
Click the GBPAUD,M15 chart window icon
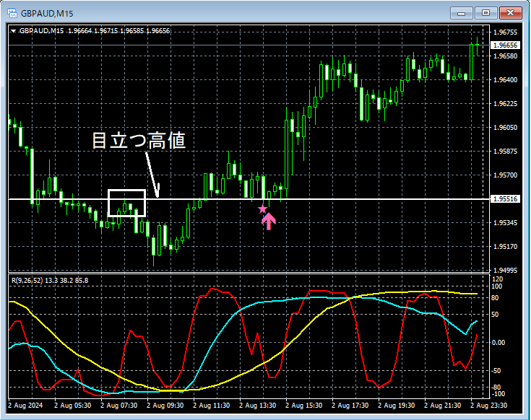[12, 13]
